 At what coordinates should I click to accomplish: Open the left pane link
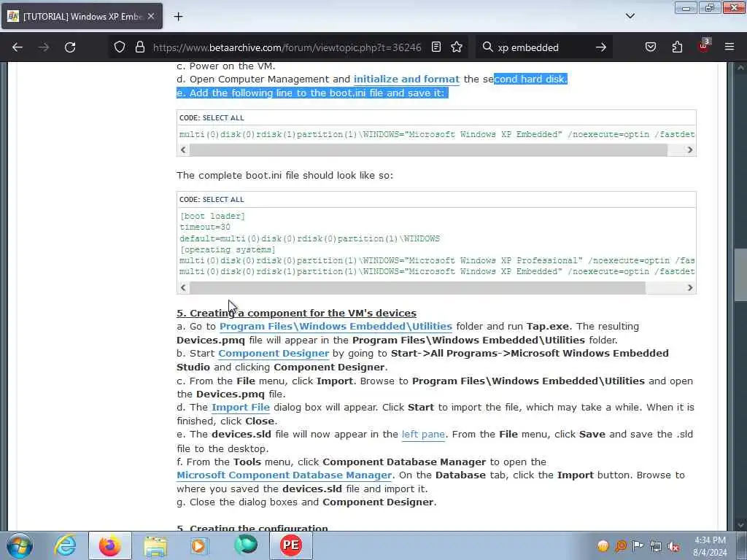point(423,435)
